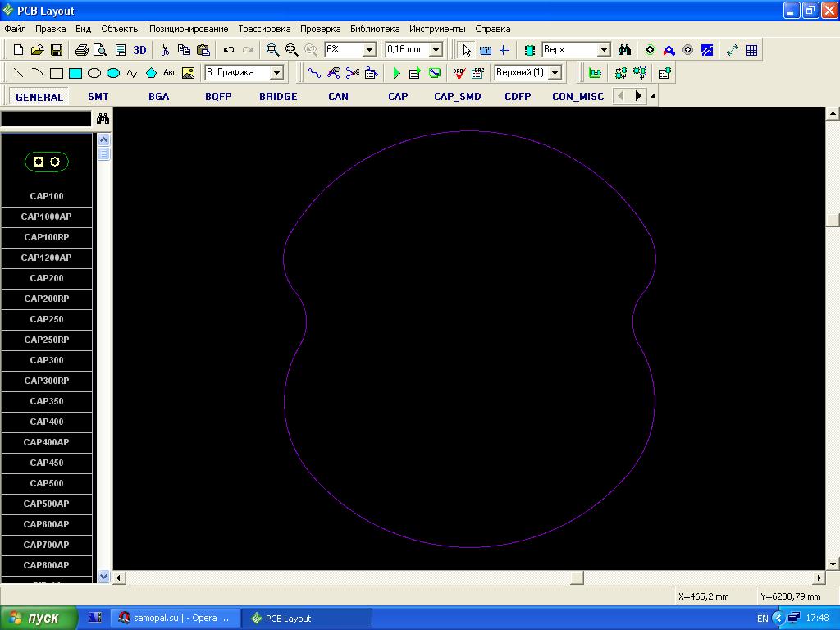840x630 pixels.
Task: Open the 0,16 mm grid size dropdown
Action: pyautogui.click(x=436, y=50)
